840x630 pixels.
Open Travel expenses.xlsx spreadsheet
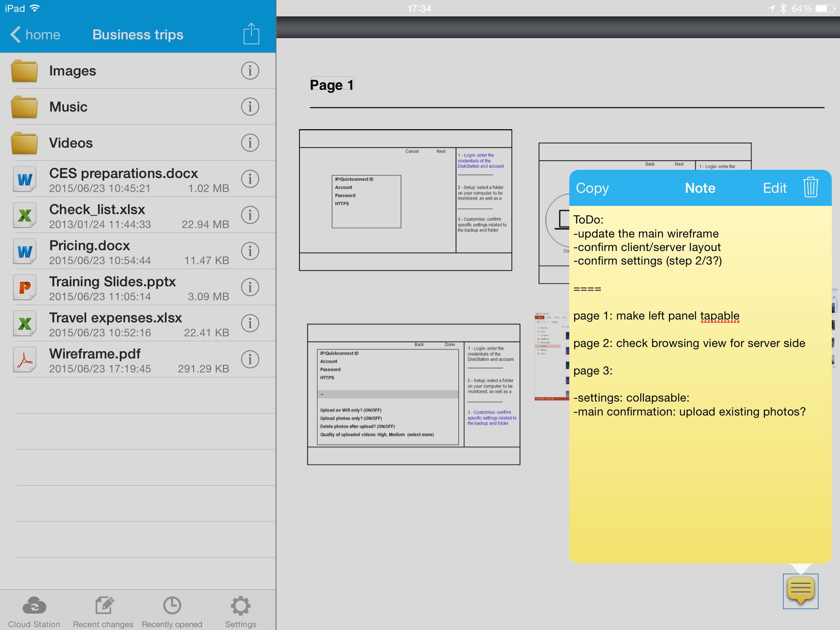point(116,323)
